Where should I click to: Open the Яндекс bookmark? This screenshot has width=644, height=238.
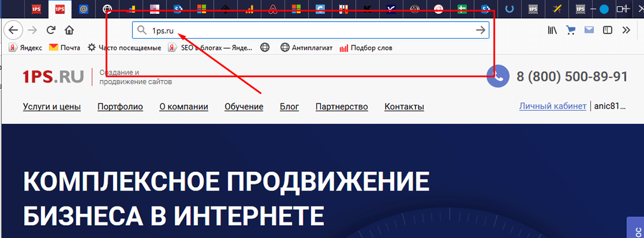pyautogui.click(x=25, y=48)
